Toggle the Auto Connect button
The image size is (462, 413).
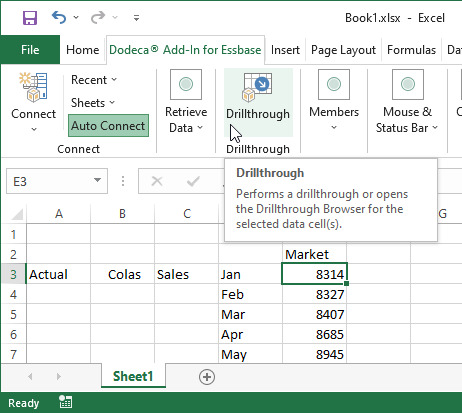tap(108, 126)
